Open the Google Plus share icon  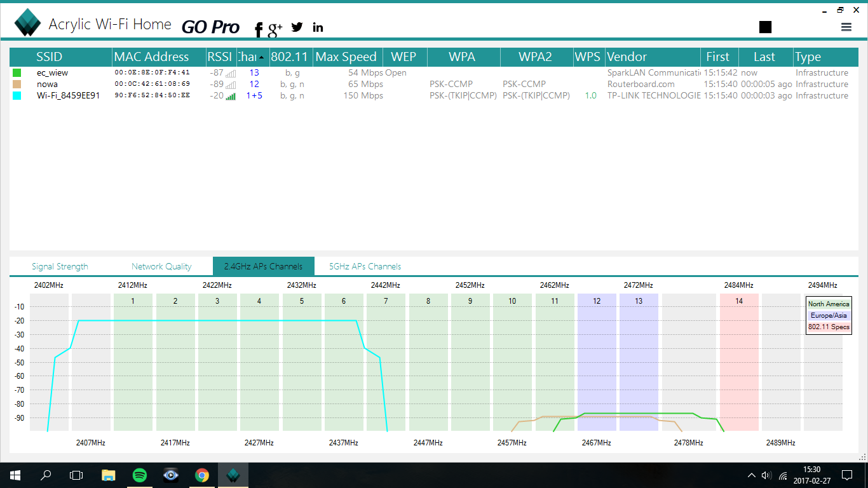pos(275,28)
